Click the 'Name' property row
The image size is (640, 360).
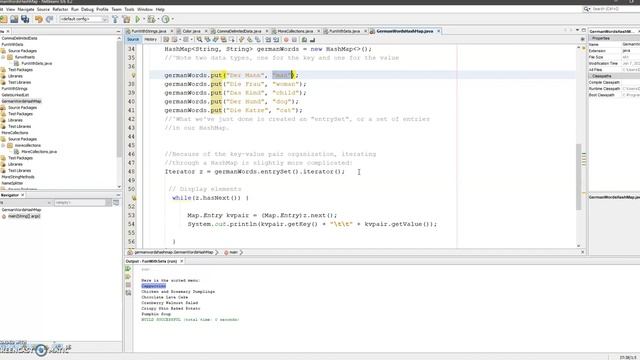(x=614, y=44)
